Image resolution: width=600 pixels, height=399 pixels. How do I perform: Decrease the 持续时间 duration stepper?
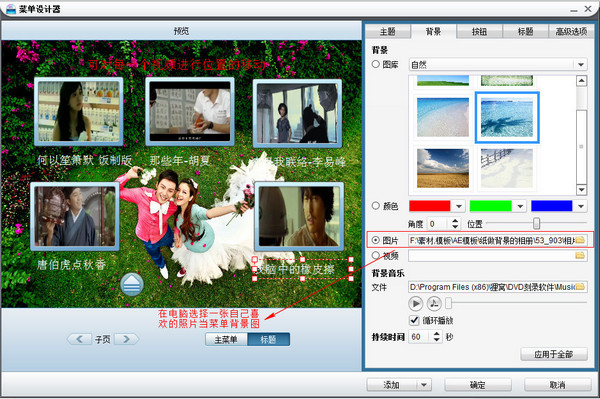point(437,340)
